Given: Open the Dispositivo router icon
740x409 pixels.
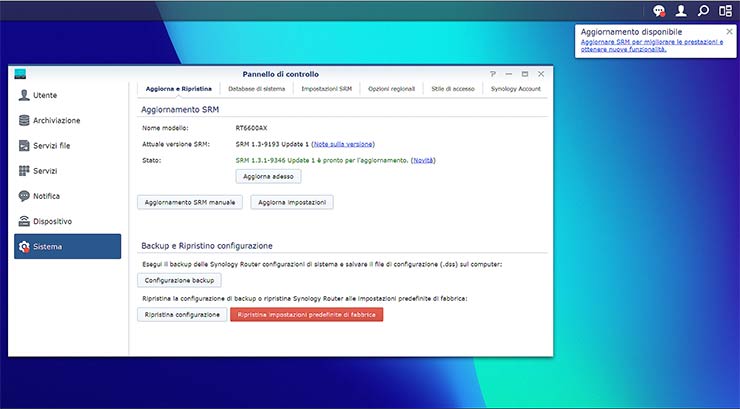Looking at the screenshot, I should (24, 221).
